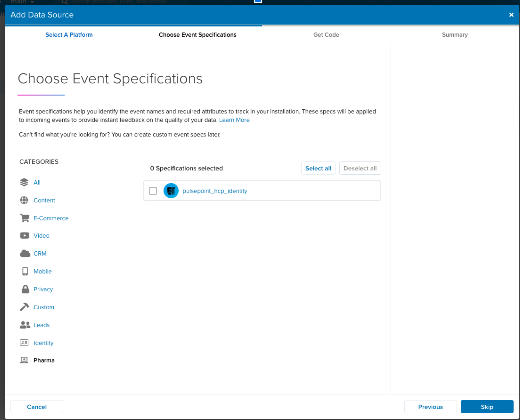Open the Learn More link

[x=234, y=120]
